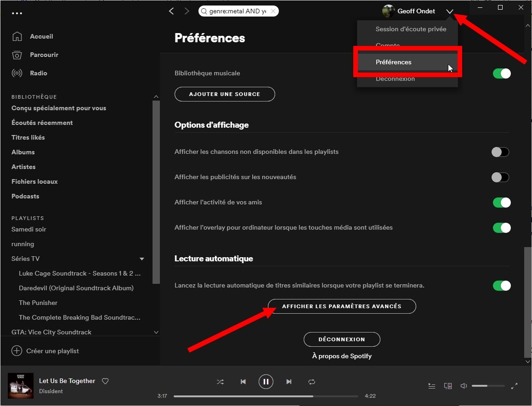
Task: Open user menu chevron beside Geoff Ondet
Action: [x=450, y=11]
